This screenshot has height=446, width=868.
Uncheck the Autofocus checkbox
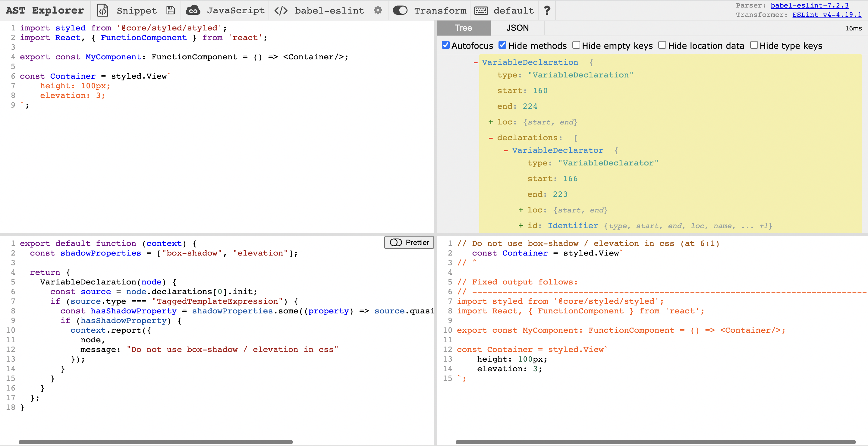[x=445, y=45]
